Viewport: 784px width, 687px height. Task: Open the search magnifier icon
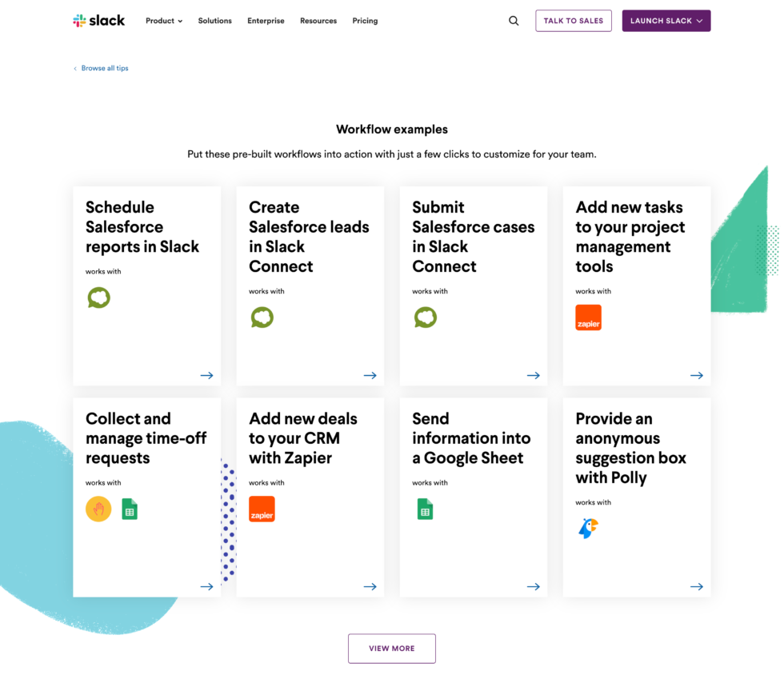tap(514, 20)
